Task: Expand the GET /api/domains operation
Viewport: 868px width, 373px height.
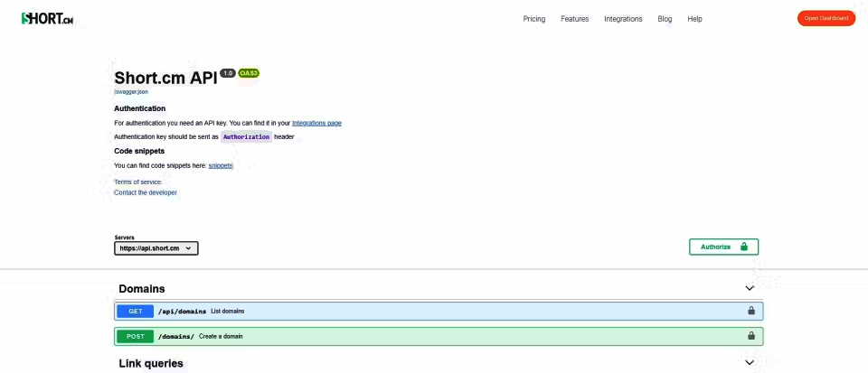Action: point(439,311)
